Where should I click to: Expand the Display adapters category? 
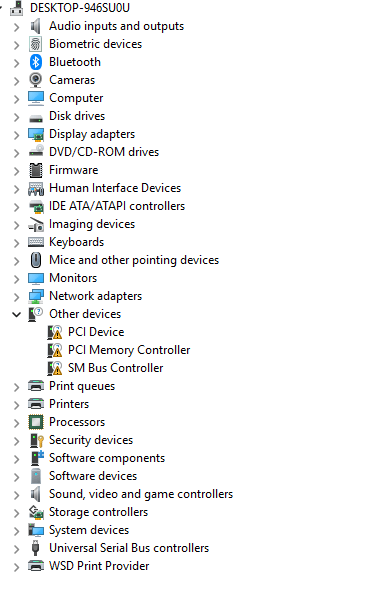[x=16, y=135]
